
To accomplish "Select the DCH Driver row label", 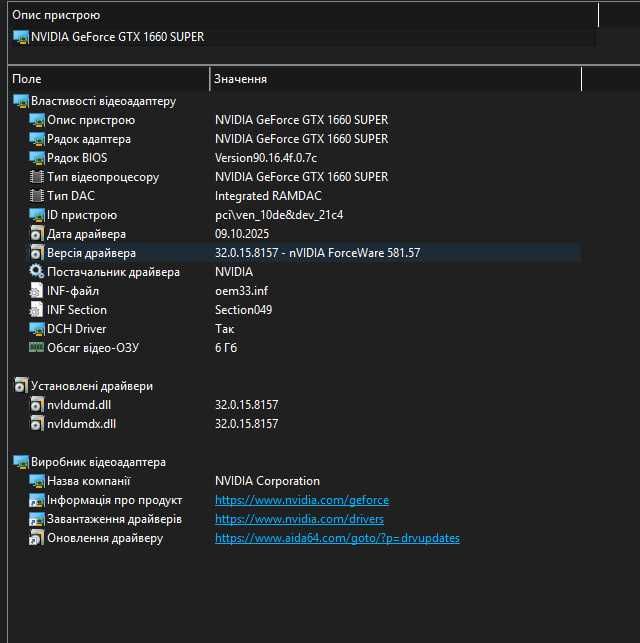I will [x=77, y=328].
